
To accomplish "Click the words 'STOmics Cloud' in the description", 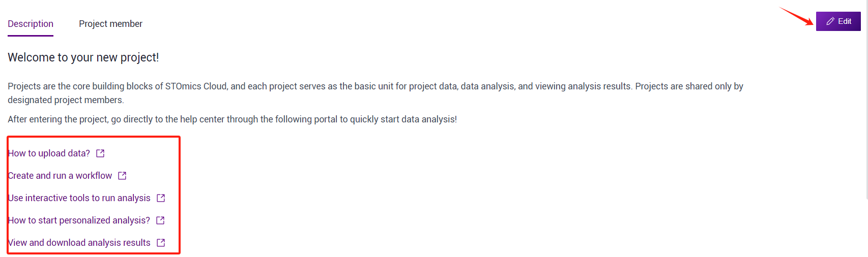I will pyautogui.click(x=196, y=86).
